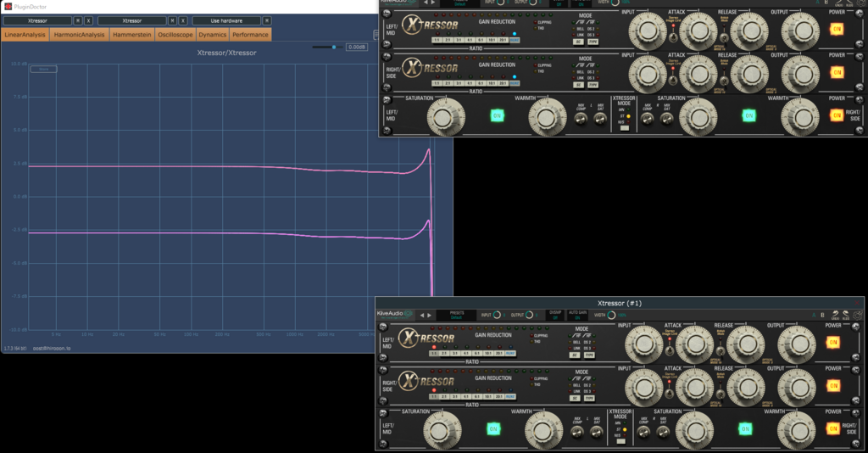The width and height of the screenshot is (868, 453).
Task: Click Left/Mid Mix Comp knob in Xtressor (#1)
Action: pos(576,432)
